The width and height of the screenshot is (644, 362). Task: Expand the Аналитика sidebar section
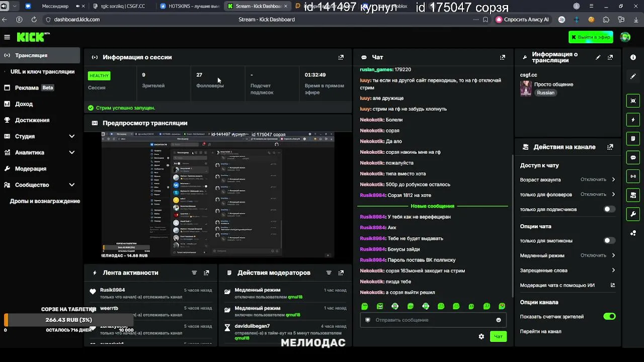coord(72,152)
